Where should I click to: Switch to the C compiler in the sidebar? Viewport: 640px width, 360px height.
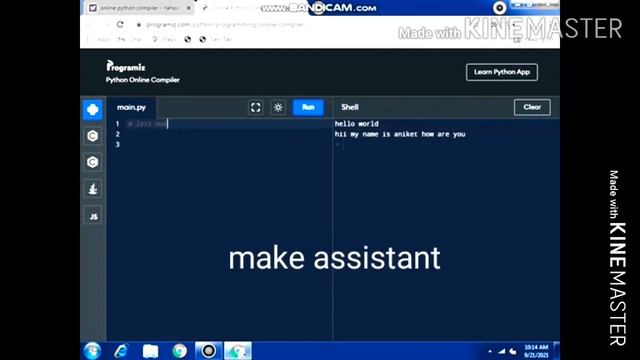93,136
